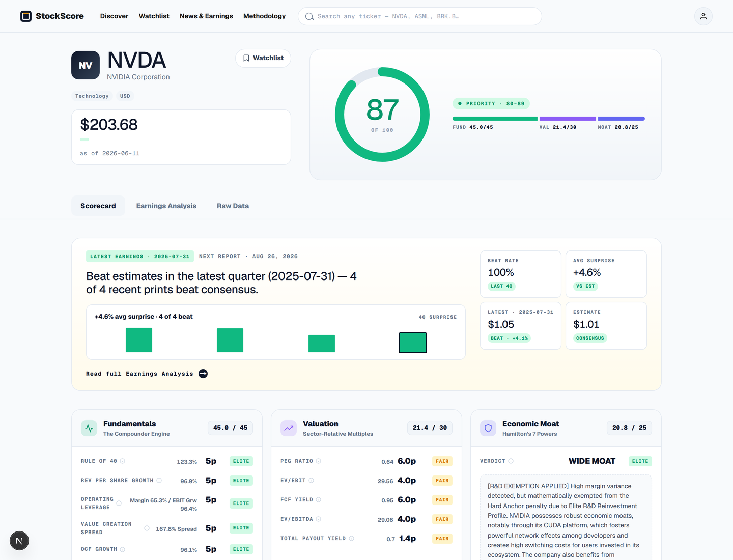
Task: Click the StockScore logo icon
Action: coord(26,16)
